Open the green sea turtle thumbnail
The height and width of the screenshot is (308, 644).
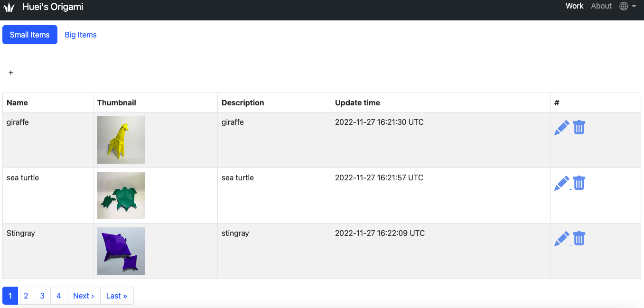pyautogui.click(x=121, y=196)
